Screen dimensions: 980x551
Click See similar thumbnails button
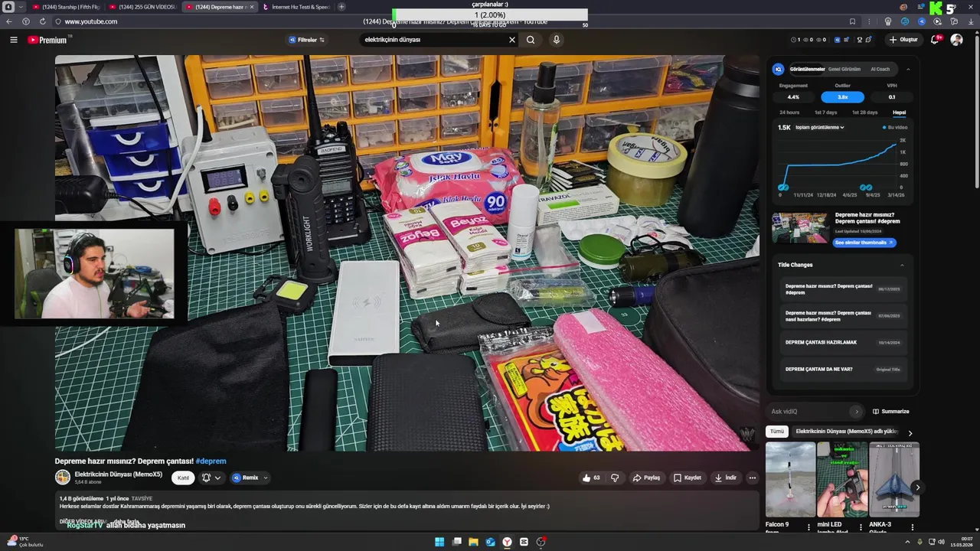pyautogui.click(x=864, y=243)
